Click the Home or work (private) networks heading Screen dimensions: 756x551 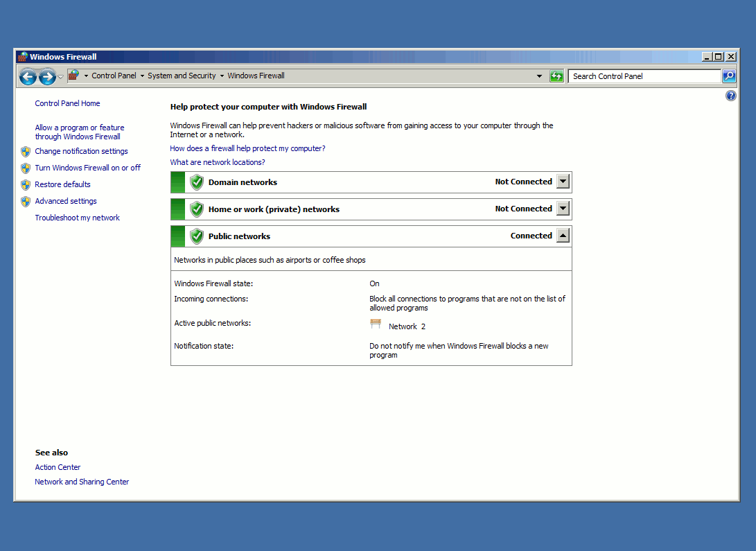[274, 209]
